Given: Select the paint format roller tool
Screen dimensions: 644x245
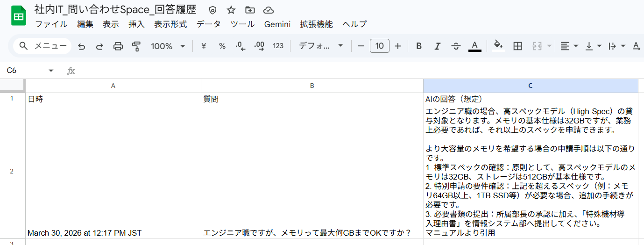Looking at the screenshot, I should click(136, 46).
